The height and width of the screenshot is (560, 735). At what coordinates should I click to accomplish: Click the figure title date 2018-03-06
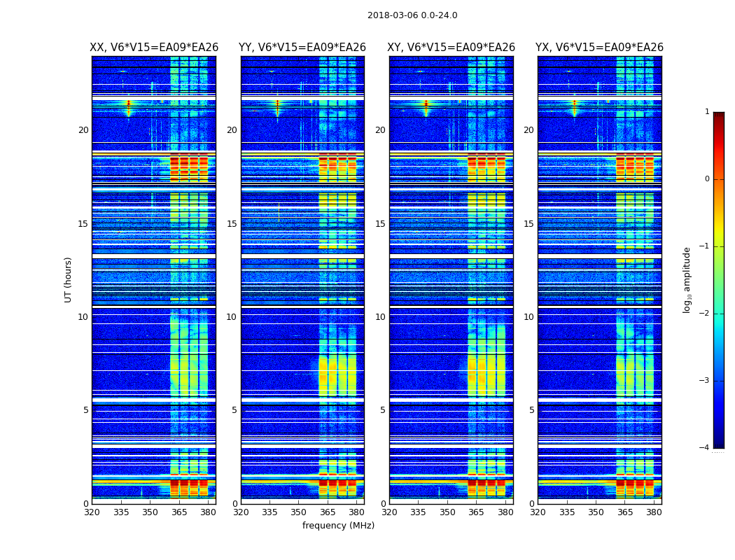pyautogui.click(x=412, y=15)
